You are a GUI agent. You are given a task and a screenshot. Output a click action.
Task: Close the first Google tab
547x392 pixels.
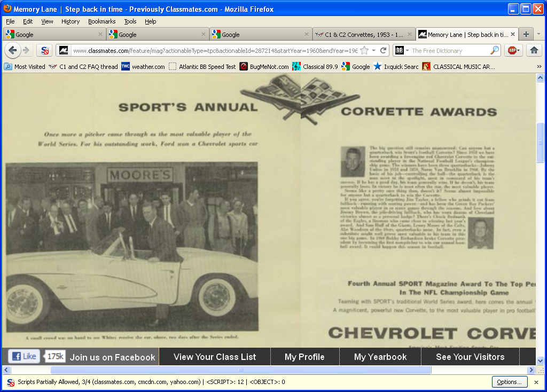pos(100,34)
